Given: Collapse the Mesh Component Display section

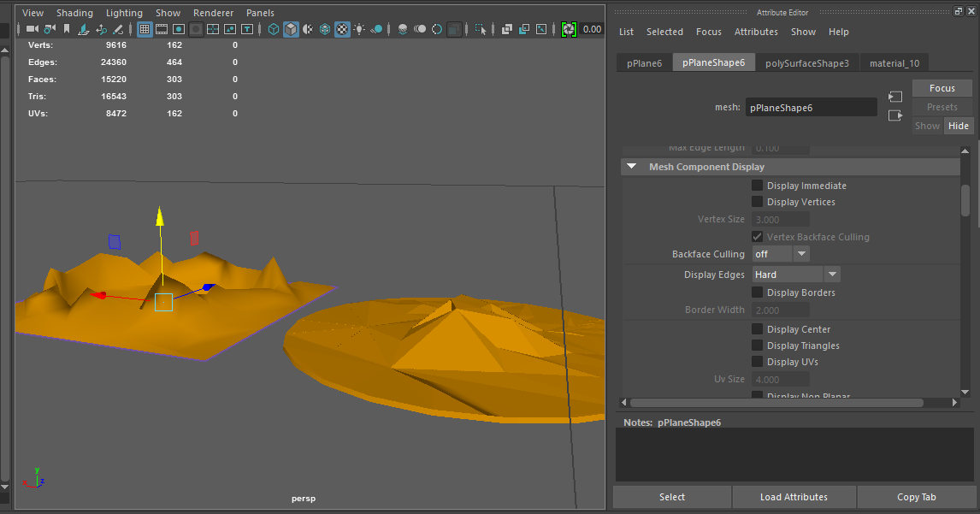Looking at the screenshot, I should tap(632, 166).
